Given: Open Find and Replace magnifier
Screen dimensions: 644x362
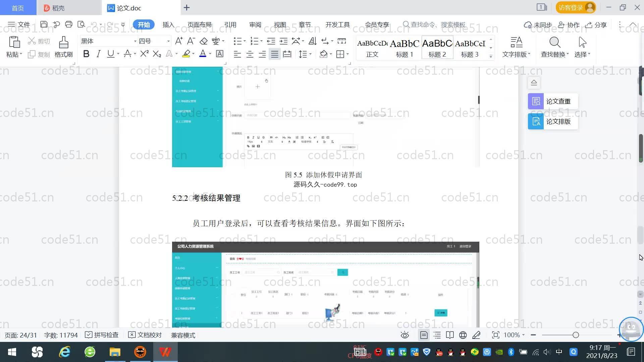Looking at the screenshot, I should point(555,43).
